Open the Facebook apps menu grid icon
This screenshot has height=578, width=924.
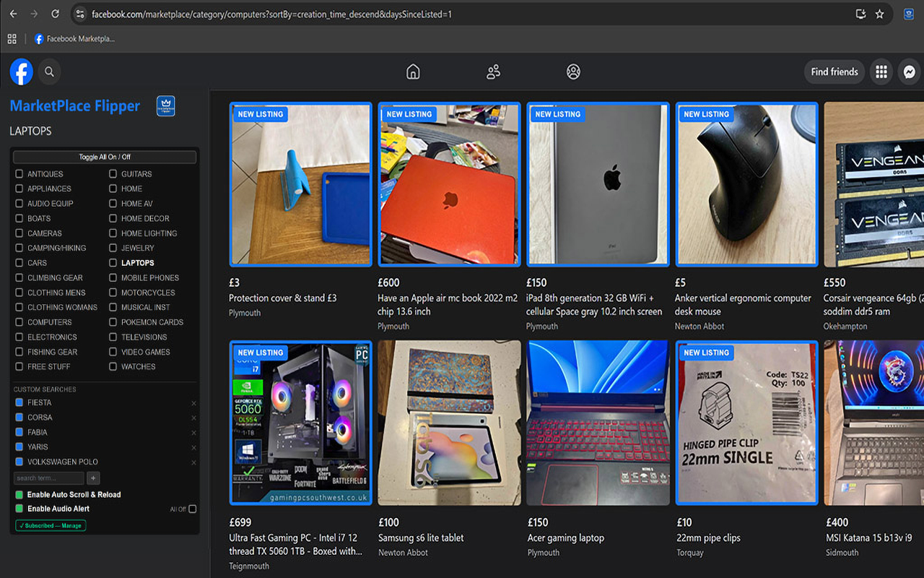tap(881, 72)
